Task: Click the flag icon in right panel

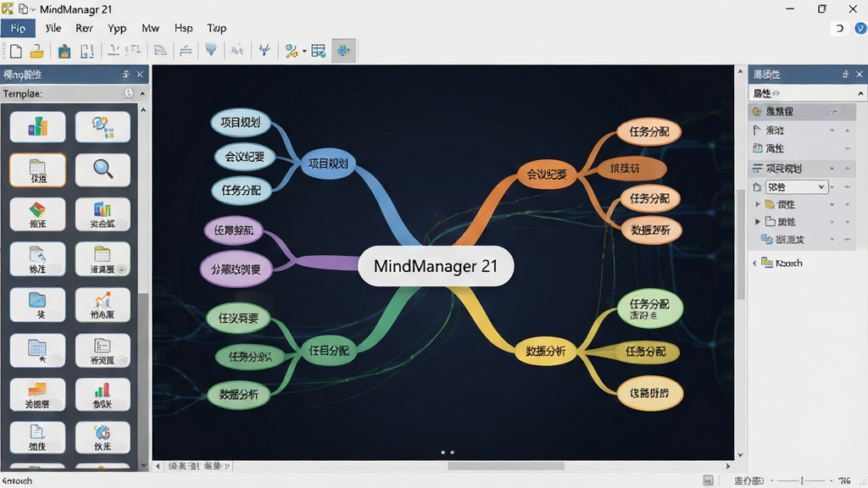Action: click(x=757, y=130)
